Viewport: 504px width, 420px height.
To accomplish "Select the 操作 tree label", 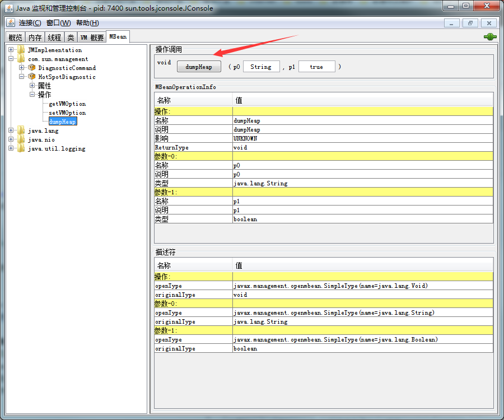I will coord(44,95).
